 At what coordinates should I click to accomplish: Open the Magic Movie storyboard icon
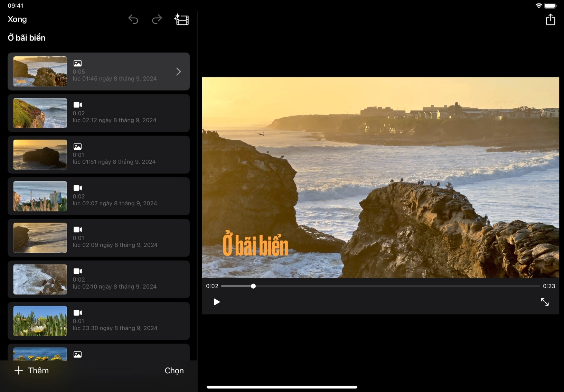181,20
